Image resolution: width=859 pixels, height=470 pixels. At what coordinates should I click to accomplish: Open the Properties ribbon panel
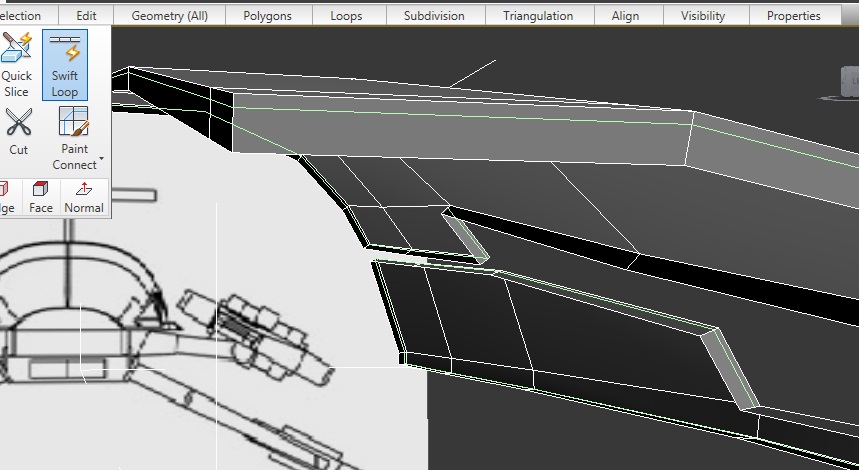[x=793, y=16]
